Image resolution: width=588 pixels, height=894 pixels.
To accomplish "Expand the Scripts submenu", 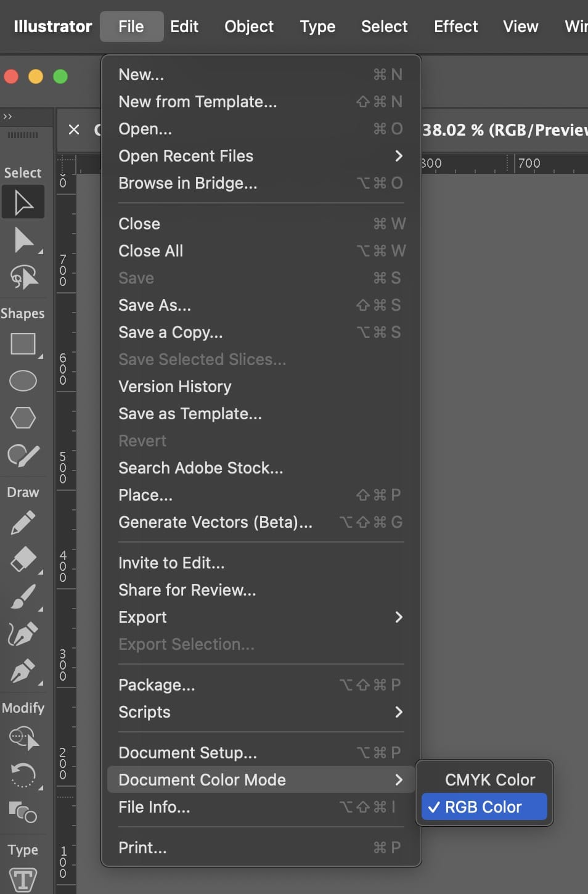I will (x=261, y=712).
